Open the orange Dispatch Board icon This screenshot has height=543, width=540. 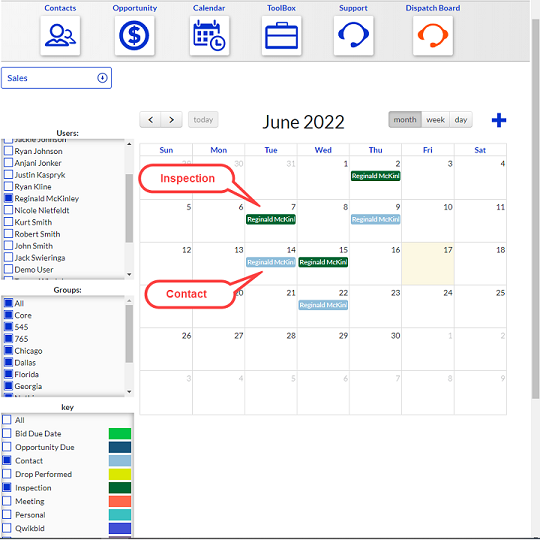click(433, 35)
